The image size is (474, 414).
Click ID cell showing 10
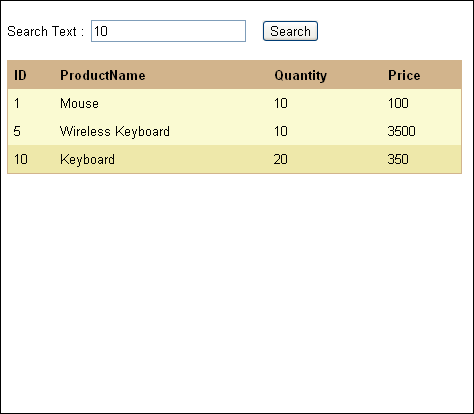pyautogui.click(x=21, y=159)
